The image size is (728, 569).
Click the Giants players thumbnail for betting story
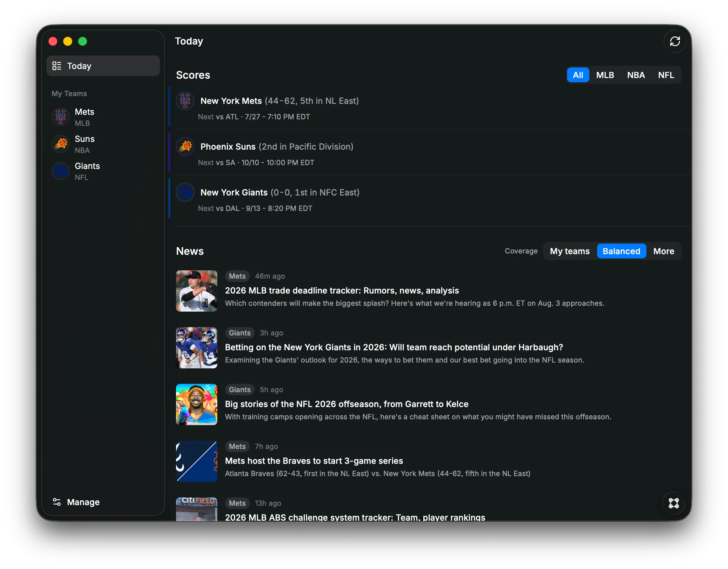point(196,347)
